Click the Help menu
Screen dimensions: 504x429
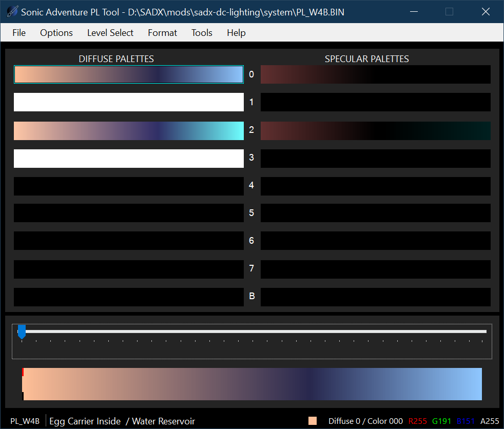pyautogui.click(x=236, y=33)
